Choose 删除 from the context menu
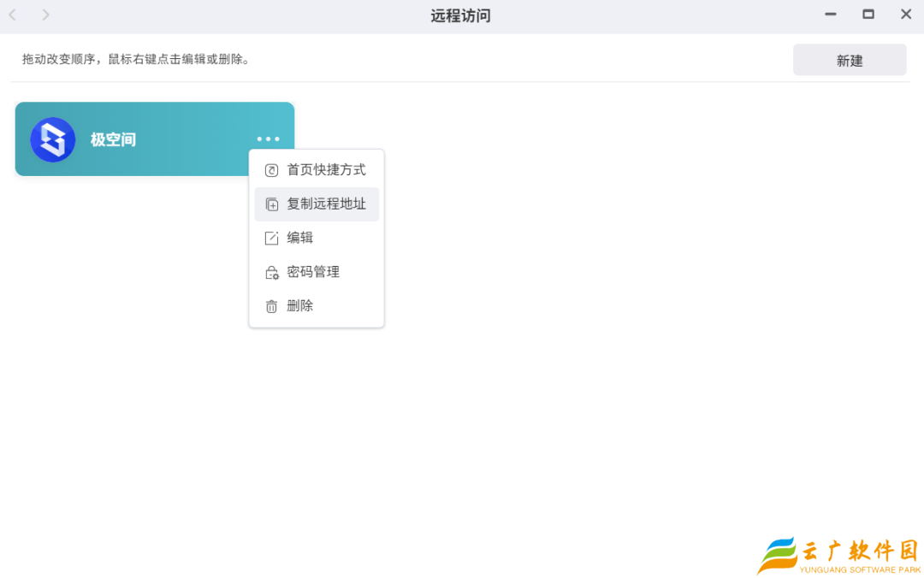Image resolution: width=924 pixels, height=578 pixels. click(x=317, y=306)
